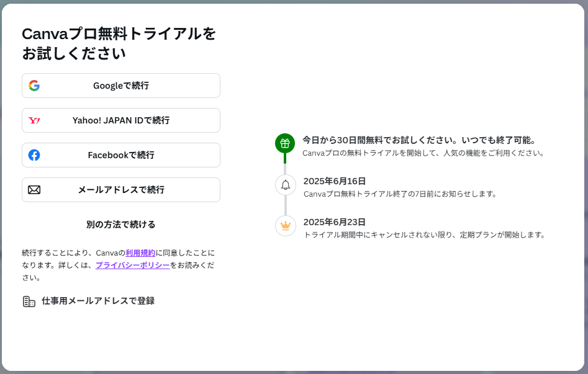This screenshot has height=374, width=588.
Task: Click the Facebook logo icon
Action: 34,155
